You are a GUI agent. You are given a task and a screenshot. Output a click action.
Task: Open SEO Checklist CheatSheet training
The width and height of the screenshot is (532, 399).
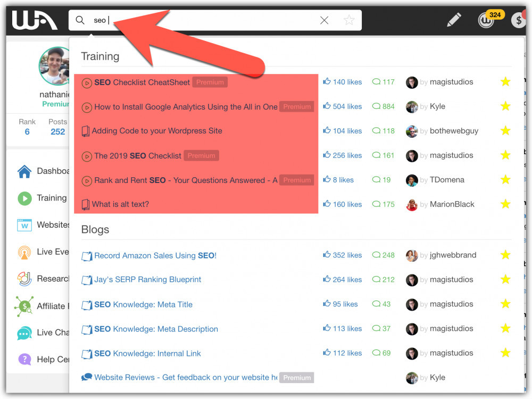tap(142, 82)
